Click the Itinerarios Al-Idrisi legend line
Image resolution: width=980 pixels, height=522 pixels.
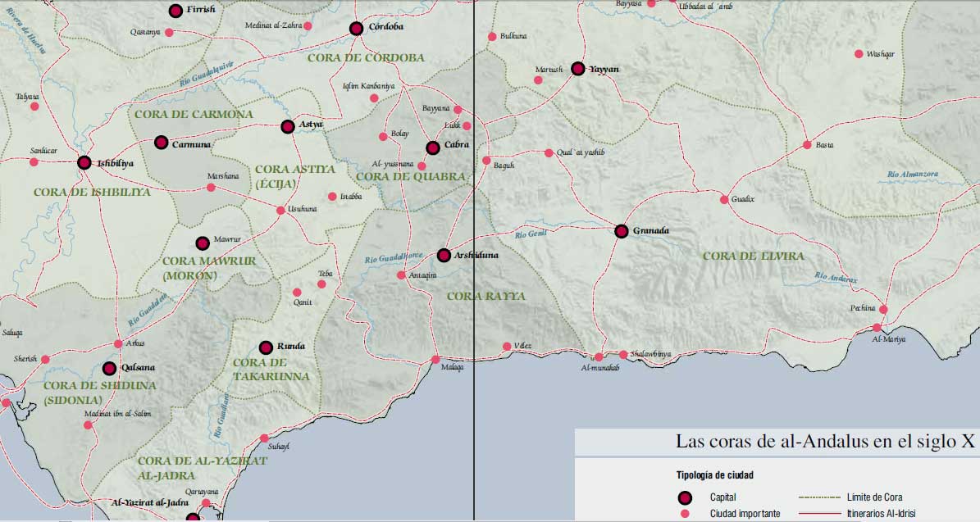820,514
